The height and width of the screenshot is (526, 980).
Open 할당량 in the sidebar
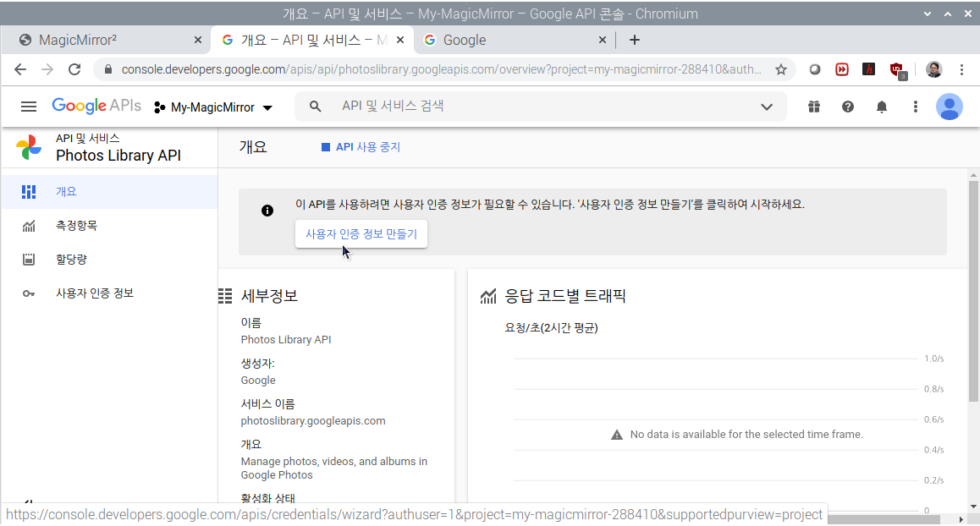click(x=109, y=260)
